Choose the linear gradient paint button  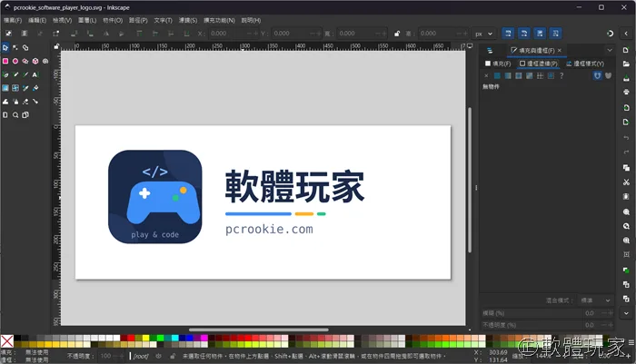coord(508,76)
